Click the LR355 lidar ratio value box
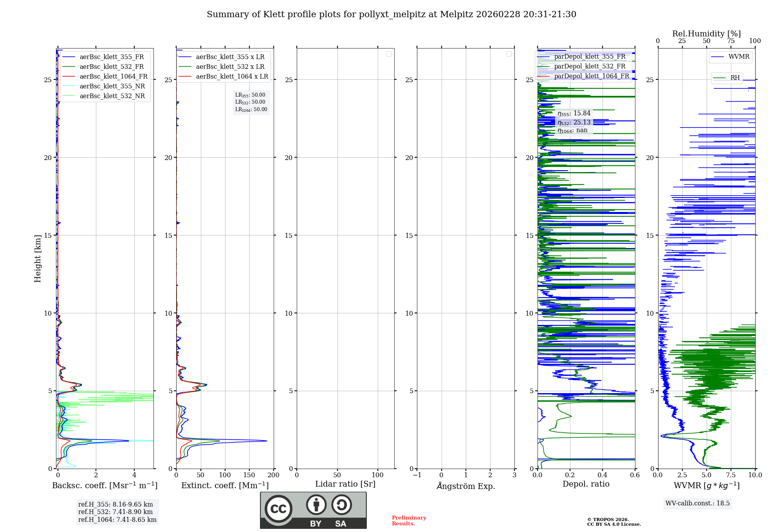The image size is (783, 532). 251,95
